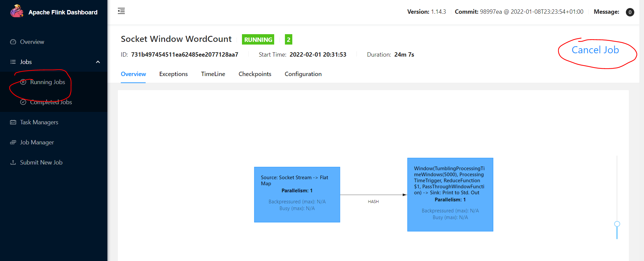This screenshot has height=261, width=644.
Task: Click the Task Managers schedule icon
Action: pyautogui.click(x=13, y=122)
